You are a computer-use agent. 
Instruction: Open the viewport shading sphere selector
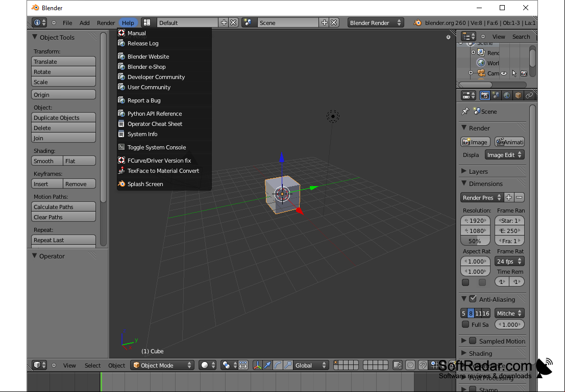point(208,365)
